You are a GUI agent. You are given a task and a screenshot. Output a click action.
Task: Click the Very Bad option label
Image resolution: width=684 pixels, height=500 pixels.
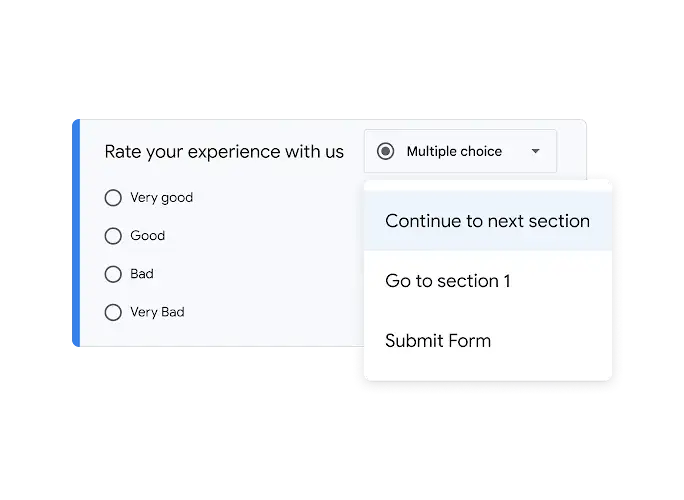[157, 312]
